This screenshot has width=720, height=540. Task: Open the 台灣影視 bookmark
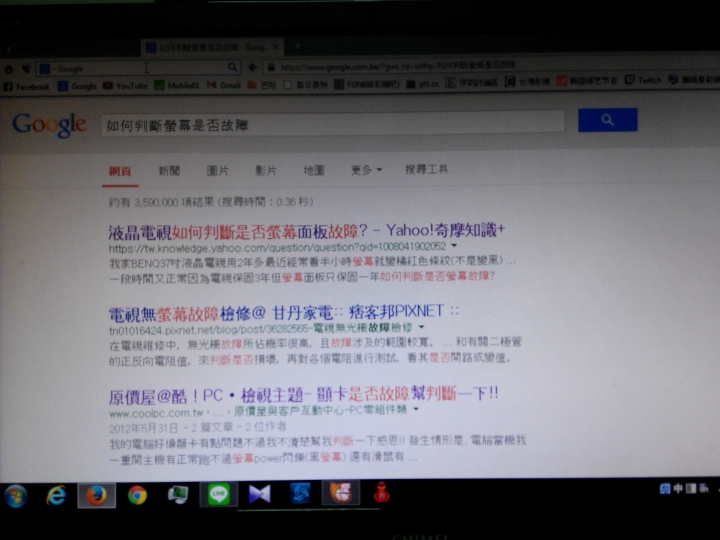(x=527, y=82)
